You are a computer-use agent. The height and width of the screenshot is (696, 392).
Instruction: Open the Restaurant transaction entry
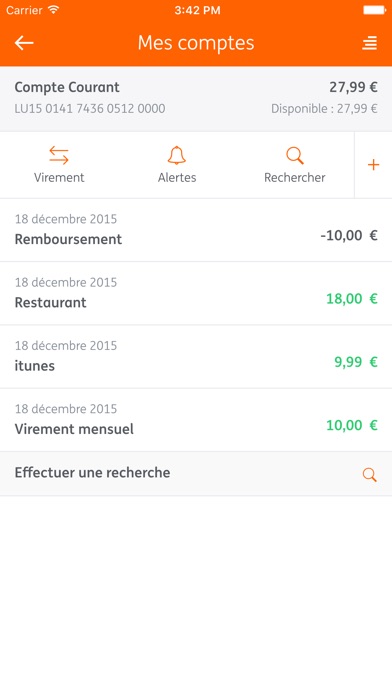196,293
